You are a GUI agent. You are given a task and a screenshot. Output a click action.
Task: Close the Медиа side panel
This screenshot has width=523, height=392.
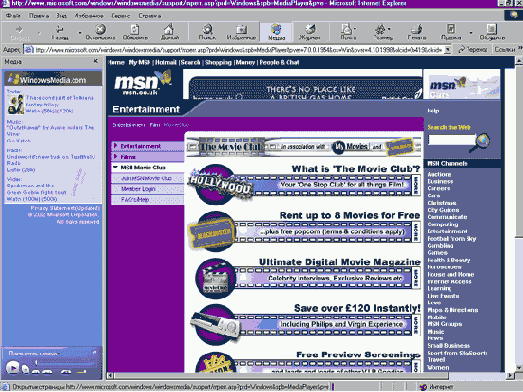[96, 61]
